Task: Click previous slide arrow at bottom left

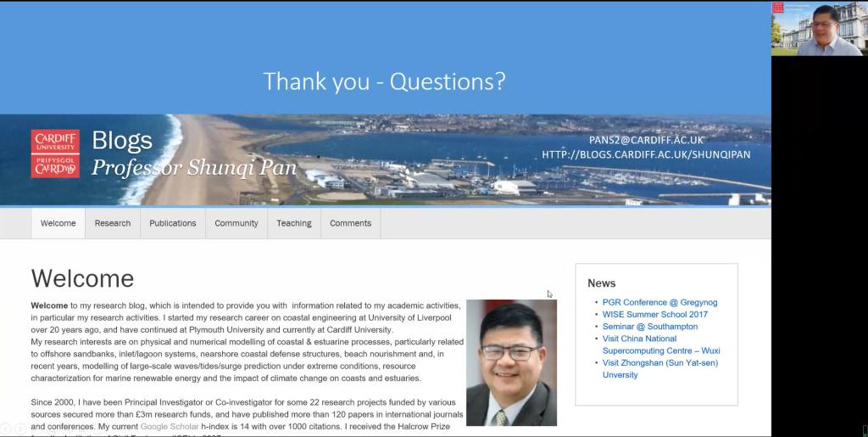Action: coord(6,429)
